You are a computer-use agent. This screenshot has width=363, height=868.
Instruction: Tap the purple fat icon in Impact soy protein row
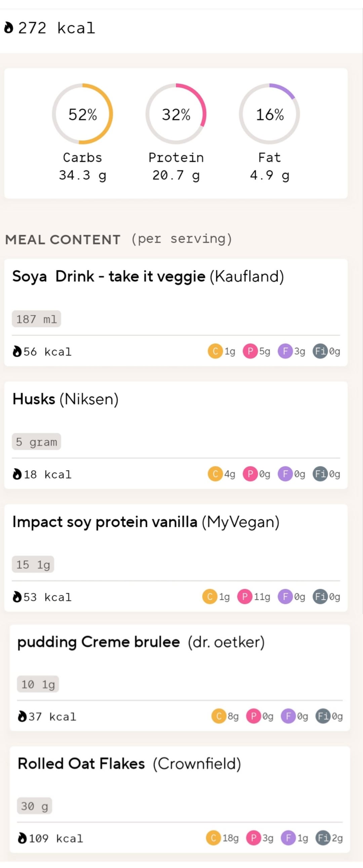pos(285,597)
